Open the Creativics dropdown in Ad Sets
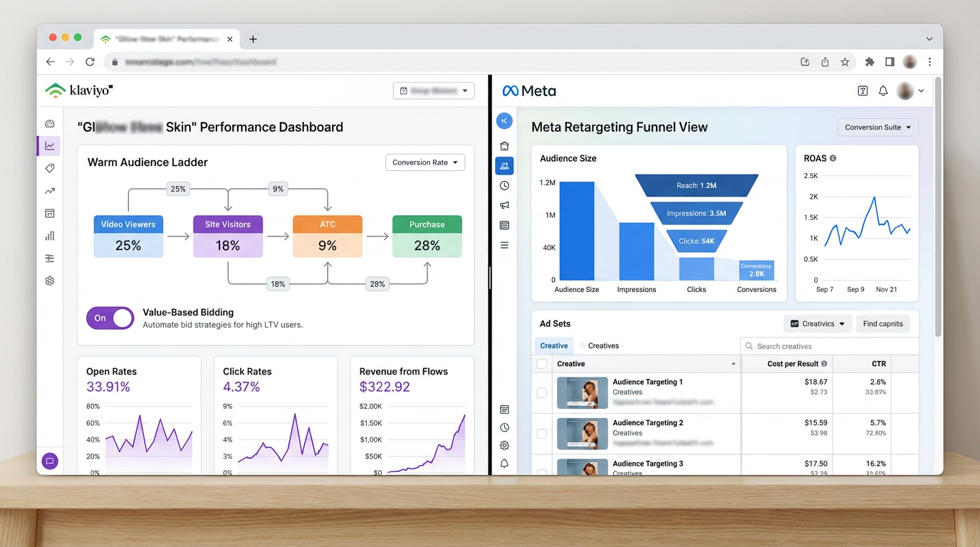The image size is (980, 547). tap(818, 324)
